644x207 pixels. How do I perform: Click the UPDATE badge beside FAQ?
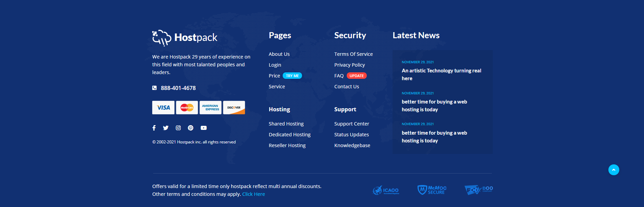coord(357,76)
